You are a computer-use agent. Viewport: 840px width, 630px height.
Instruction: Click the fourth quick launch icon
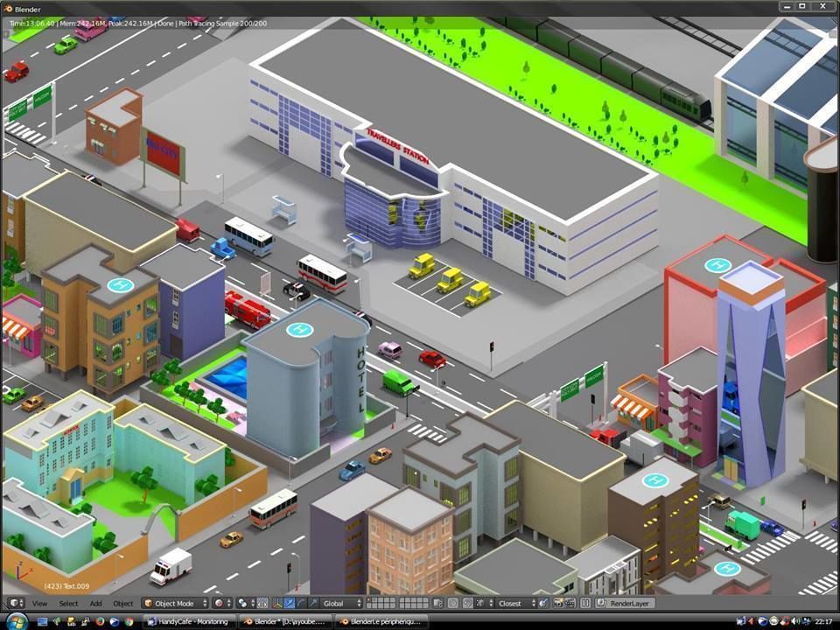tap(86, 622)
